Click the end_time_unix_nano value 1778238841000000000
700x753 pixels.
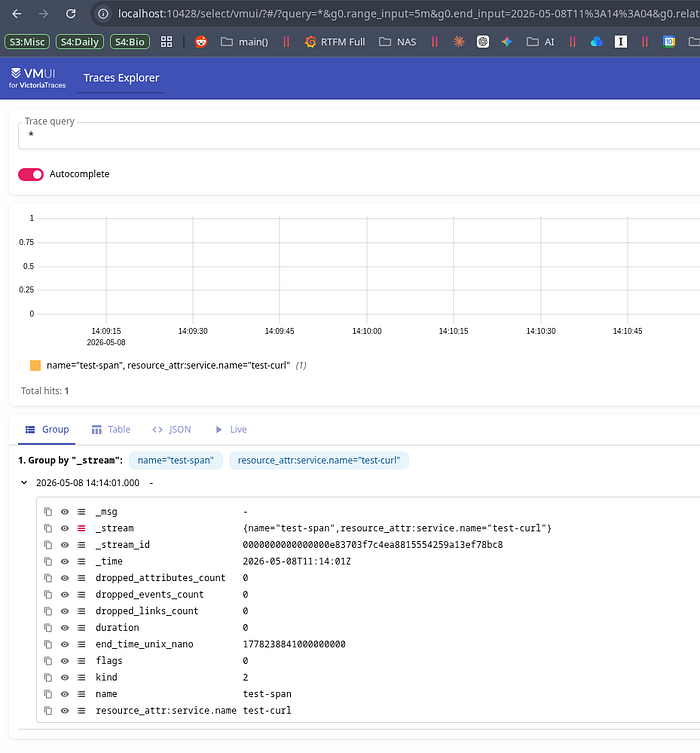(294, 644)
